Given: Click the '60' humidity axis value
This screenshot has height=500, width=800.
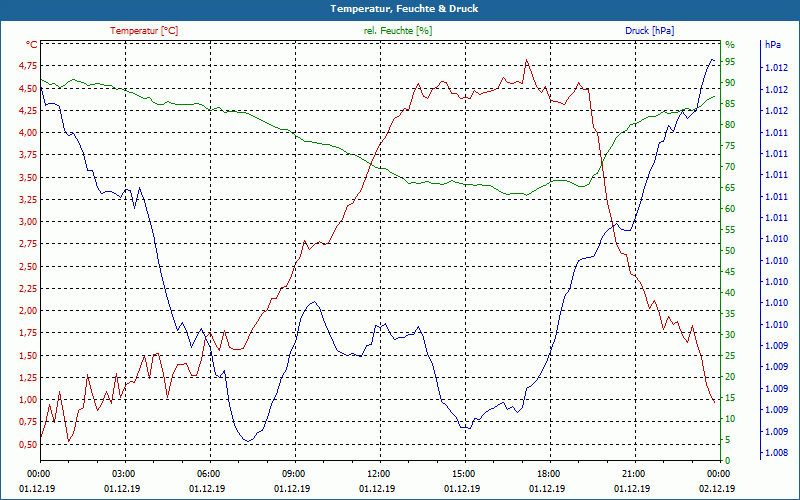Looking at the screenshot, I should [730, 209].
